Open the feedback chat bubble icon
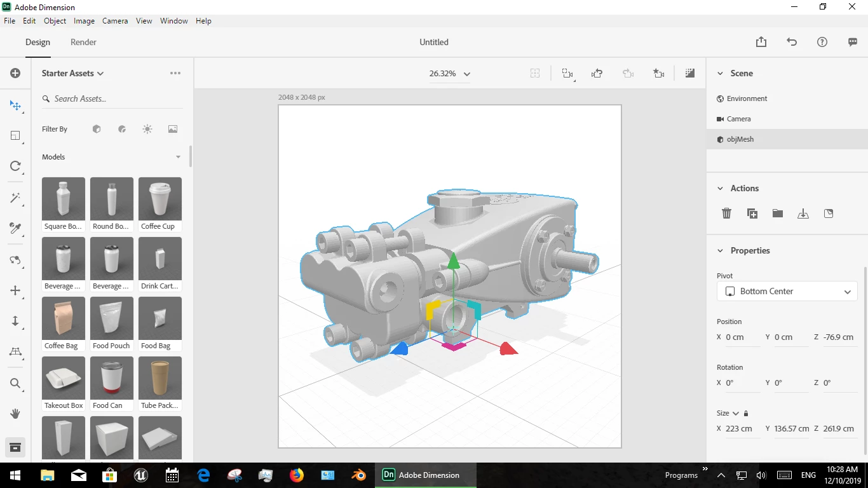The height and width of the screenshot is (488, 868). pos(853,42)
